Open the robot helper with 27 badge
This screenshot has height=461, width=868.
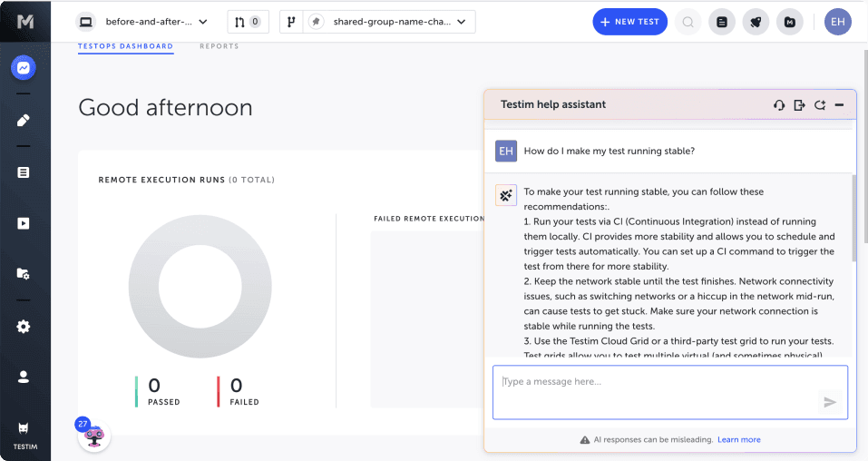point(94,436)
